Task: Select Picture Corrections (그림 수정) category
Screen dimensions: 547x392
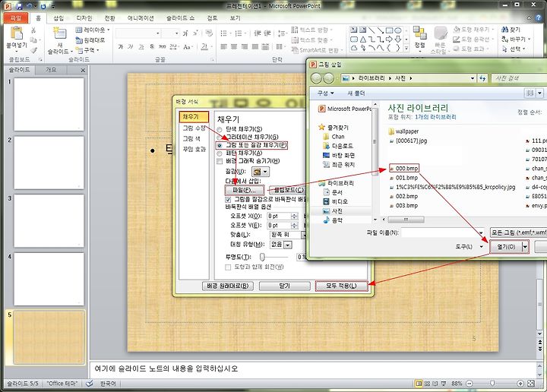Action: coord(194,128)
